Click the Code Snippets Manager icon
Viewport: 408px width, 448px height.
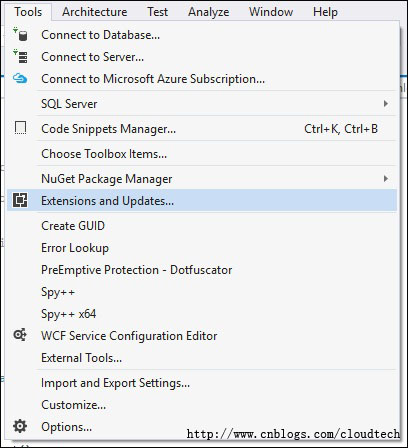pyautogui.click(x=20, y=128)
